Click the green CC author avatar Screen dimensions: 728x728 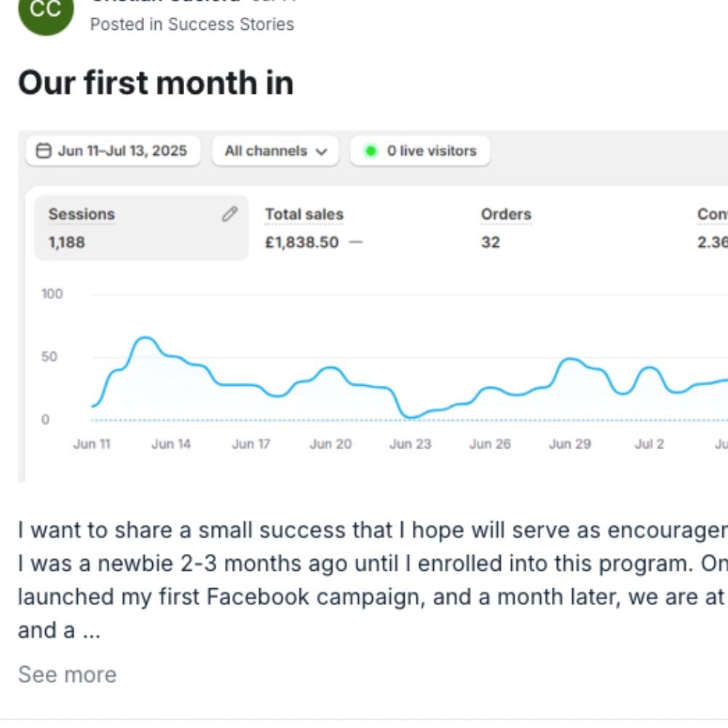[46, 11]
